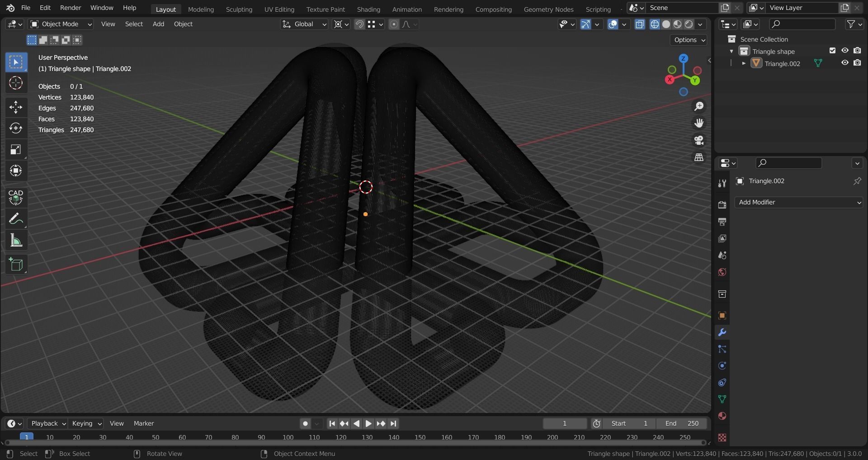The image size is (868, 460).
Task: Open the Physics properties tab
Action: pyautogui.click(x=722, y=366)
